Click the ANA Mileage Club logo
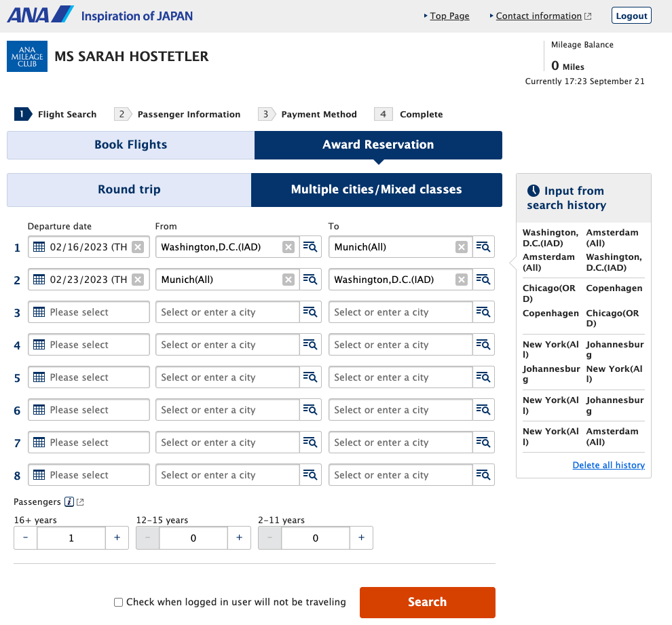 tap(27, 56)
